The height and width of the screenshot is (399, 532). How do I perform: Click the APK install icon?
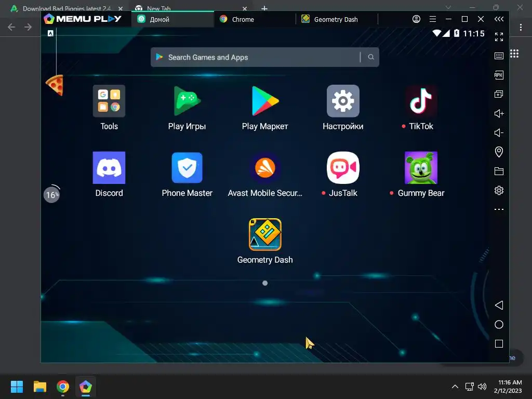[499, 75]
